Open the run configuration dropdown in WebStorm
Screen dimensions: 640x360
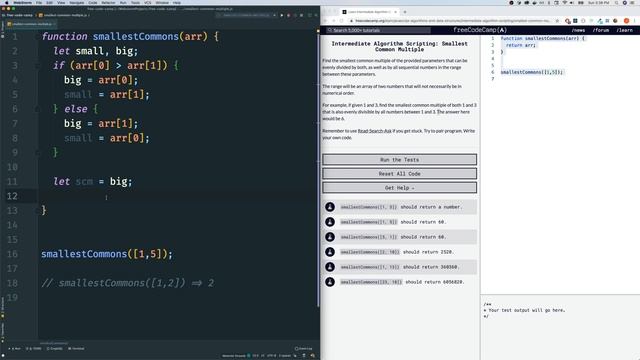pyautogui.click(x=246, y=15)
